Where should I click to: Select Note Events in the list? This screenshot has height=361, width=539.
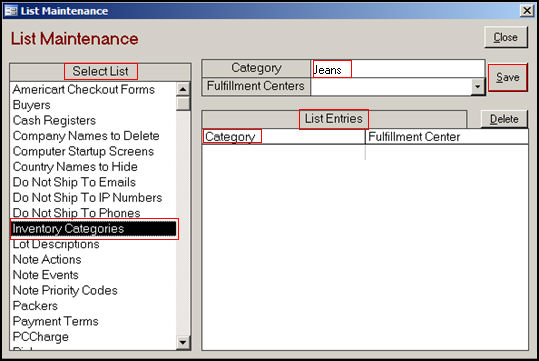[94, 275]
